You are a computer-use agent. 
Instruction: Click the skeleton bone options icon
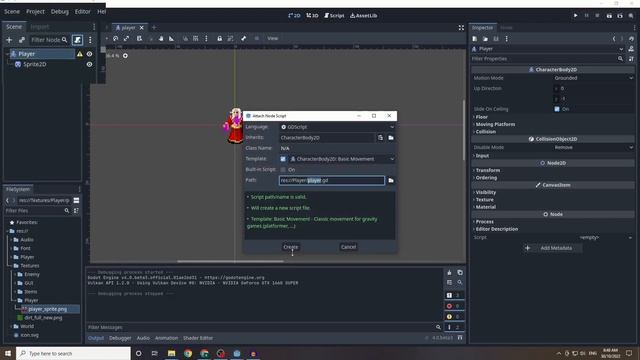[244, 38]
